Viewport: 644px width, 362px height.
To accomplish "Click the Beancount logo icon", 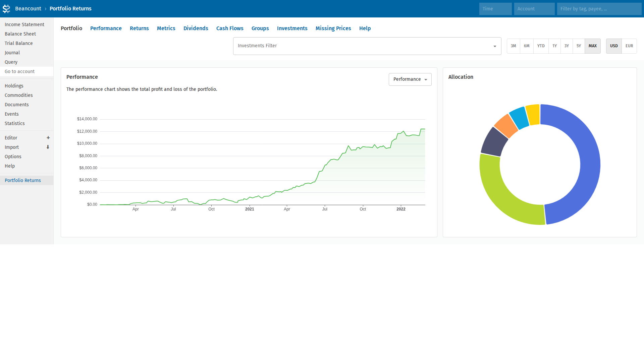I will click(6, 9).
